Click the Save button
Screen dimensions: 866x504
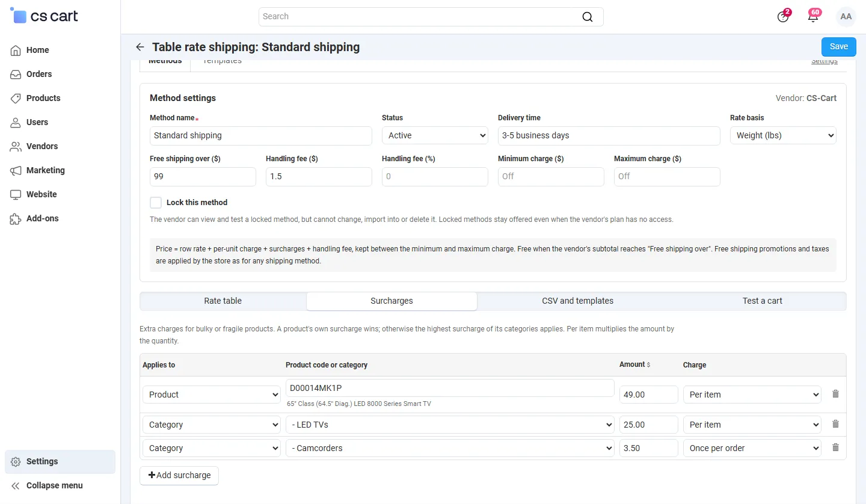click(x=838, y=46)
